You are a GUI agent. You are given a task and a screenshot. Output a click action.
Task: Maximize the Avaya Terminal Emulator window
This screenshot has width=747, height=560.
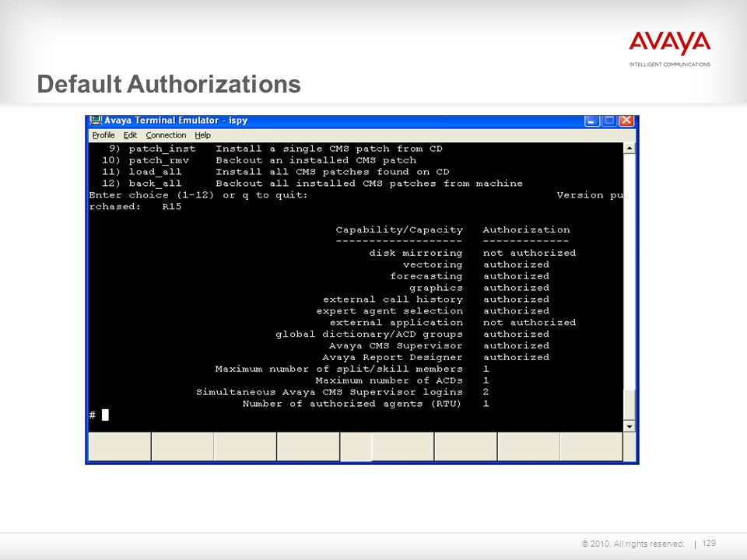[x=608, y=121]
